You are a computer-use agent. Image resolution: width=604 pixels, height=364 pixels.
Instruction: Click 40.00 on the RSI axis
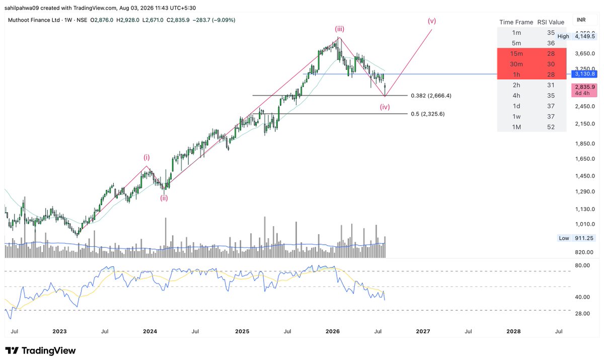coord(582,297)
